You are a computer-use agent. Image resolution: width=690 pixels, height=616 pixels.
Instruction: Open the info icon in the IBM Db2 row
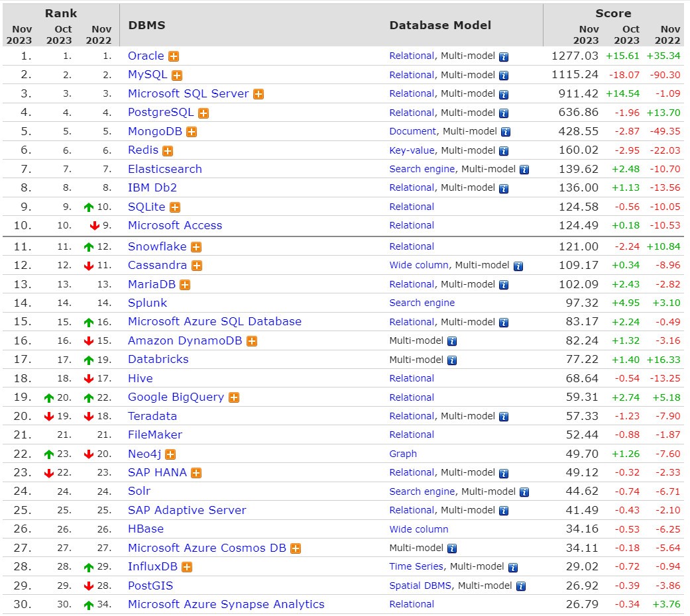pos(504,189)
